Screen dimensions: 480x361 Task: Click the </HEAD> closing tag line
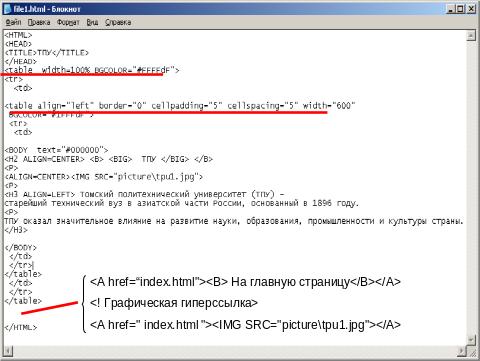pos(20,62)
